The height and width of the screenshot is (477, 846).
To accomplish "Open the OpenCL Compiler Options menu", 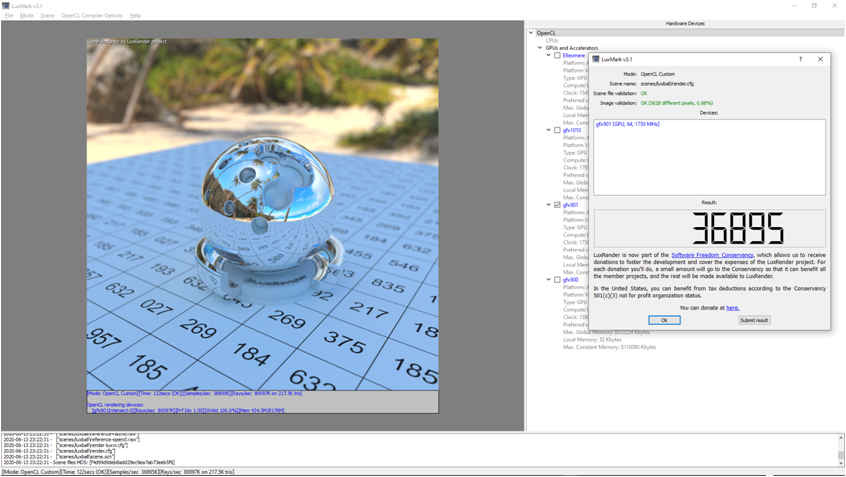I will pyautogui.click(x=92, y=16).
